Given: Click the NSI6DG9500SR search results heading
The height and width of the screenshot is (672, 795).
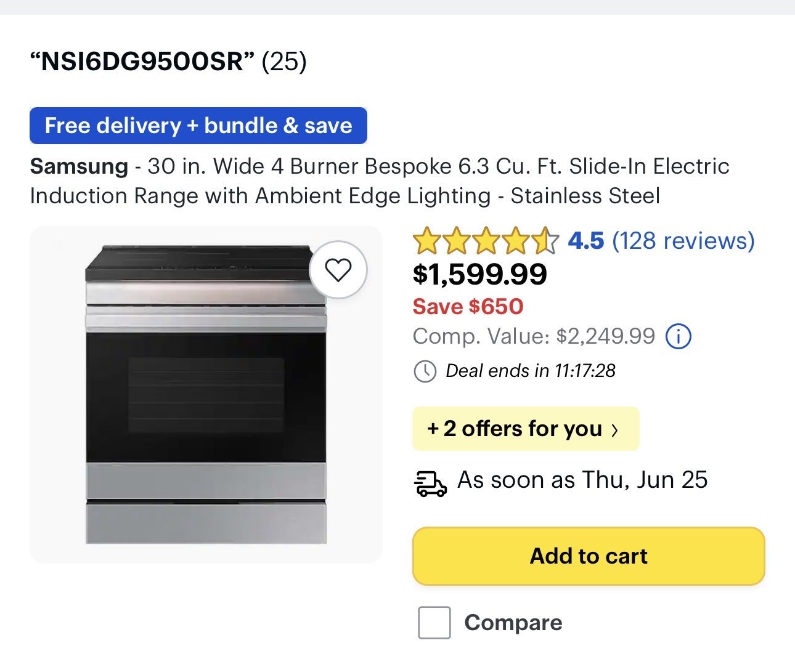Looking at the screenshot, I should [x=168, y=61].
